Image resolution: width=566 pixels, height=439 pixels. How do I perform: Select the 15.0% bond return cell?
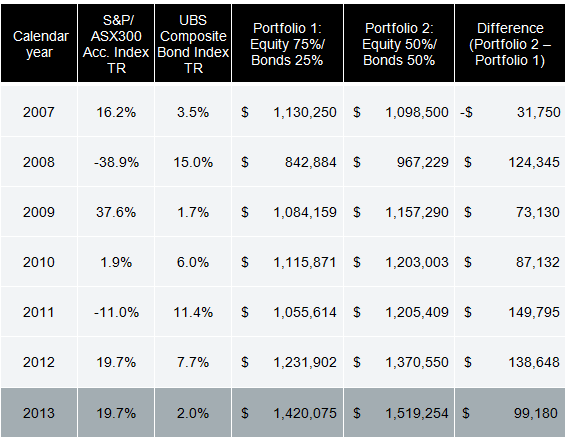[193, 162]
